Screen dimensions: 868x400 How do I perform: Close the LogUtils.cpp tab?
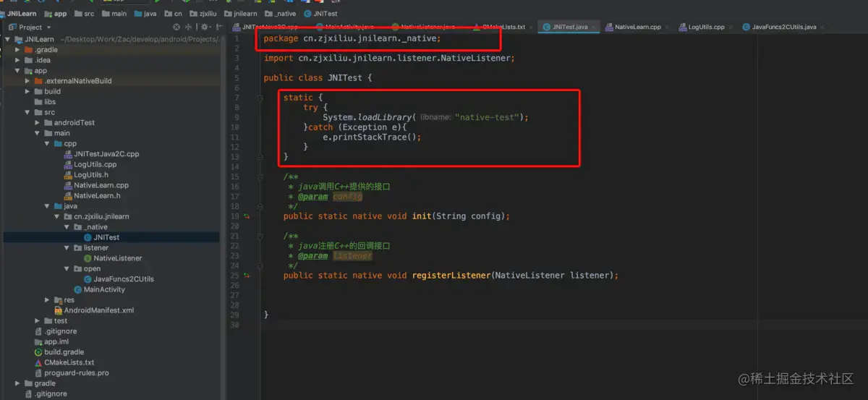pos(731,27)
